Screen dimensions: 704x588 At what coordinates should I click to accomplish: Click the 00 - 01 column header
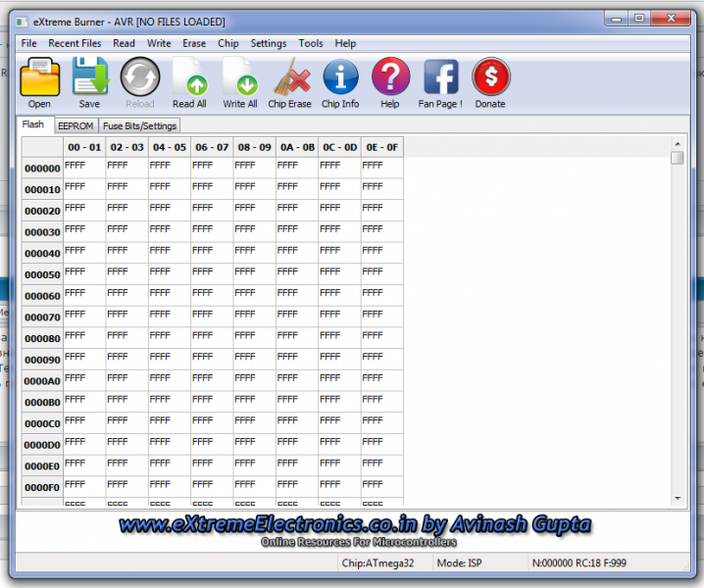(84, 147)
